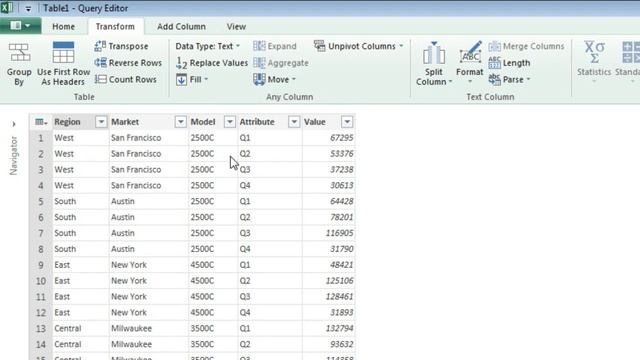Image resolution: width=640 pixels, height=360 pixels.
Task: Click Central cell in row 14
Action: tap(80, 344)
